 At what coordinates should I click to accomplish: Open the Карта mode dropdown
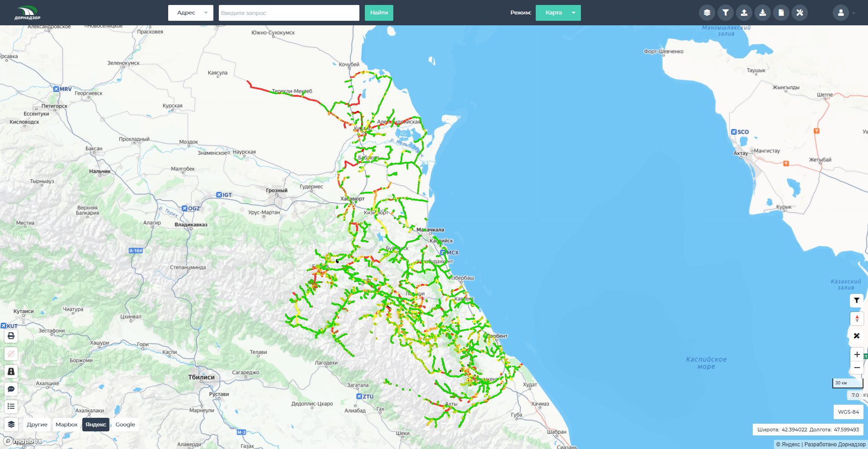pos(558,13)
